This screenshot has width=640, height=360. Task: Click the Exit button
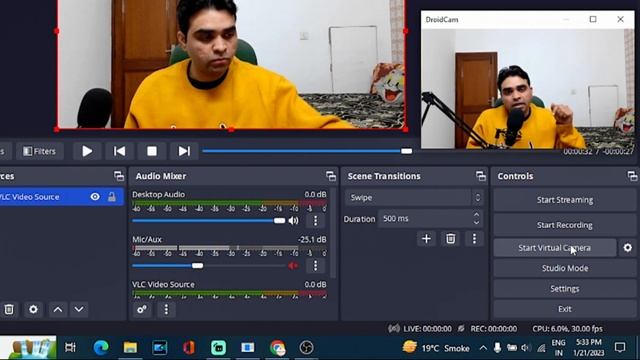(x=565, y=309)
